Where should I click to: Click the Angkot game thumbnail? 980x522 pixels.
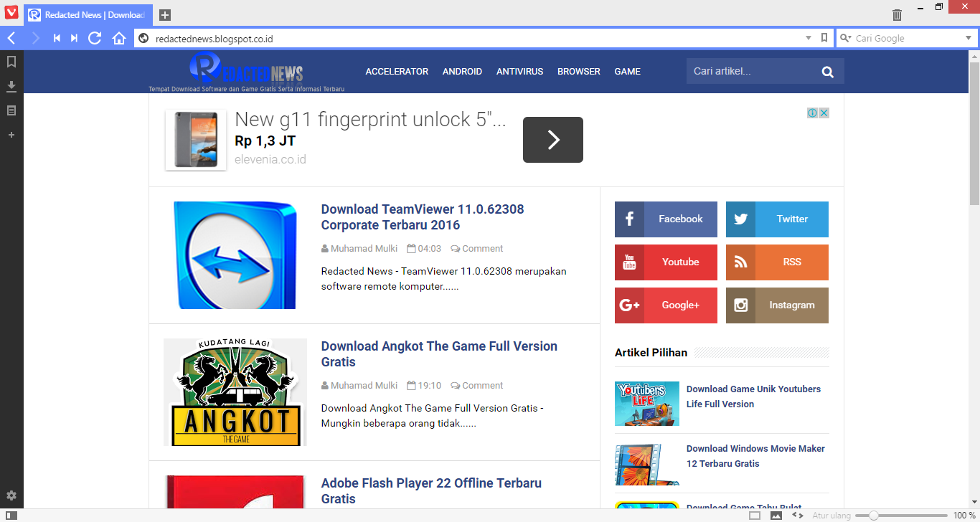point(235,392)
